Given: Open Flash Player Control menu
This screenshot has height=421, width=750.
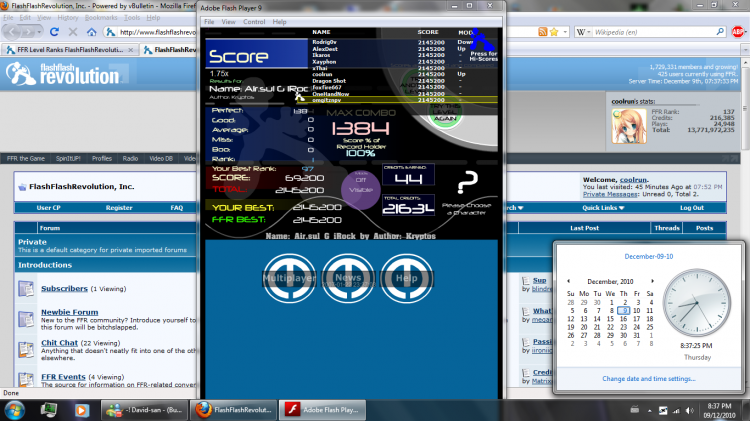Looking at the screenshot, I should 254,22.
